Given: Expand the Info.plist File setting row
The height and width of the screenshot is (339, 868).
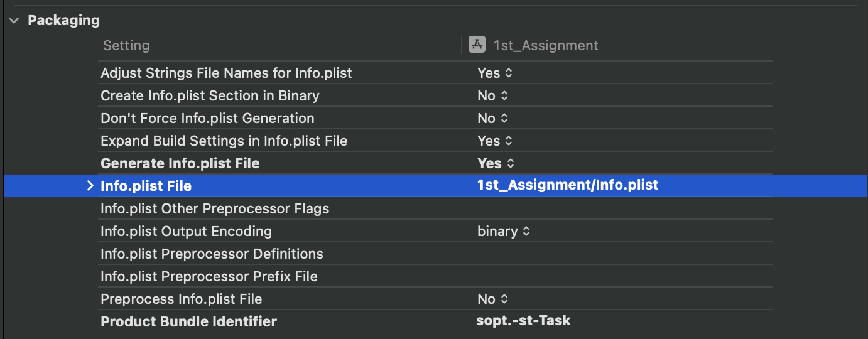Looking at the screenshot, I should (90, 186).
